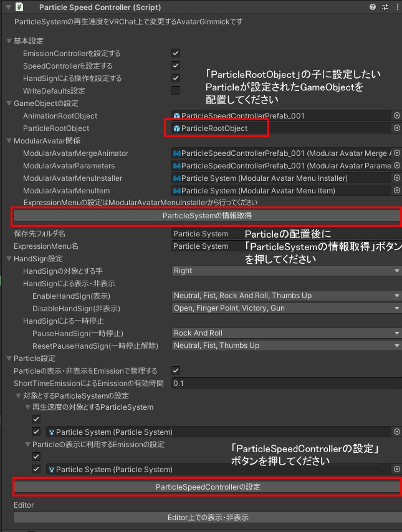Open object picker for ModularAvatarParameters field
This screenshot has height=532, width=402.
click(x=396, y=165)
